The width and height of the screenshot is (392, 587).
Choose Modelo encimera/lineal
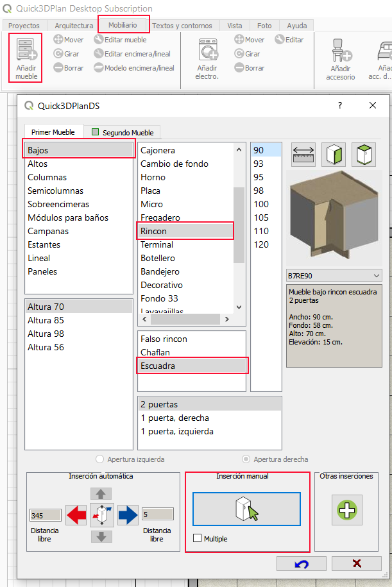134,68
